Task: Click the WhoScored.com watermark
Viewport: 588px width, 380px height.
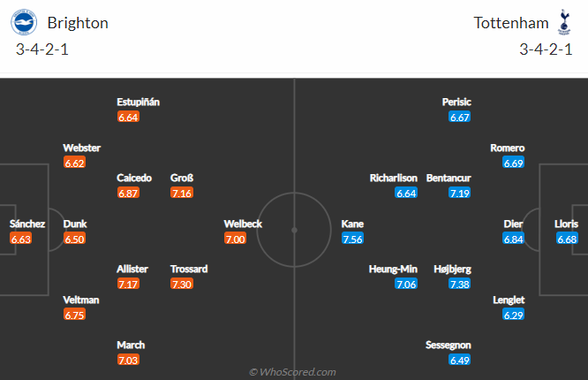Action: pos(292,372)
